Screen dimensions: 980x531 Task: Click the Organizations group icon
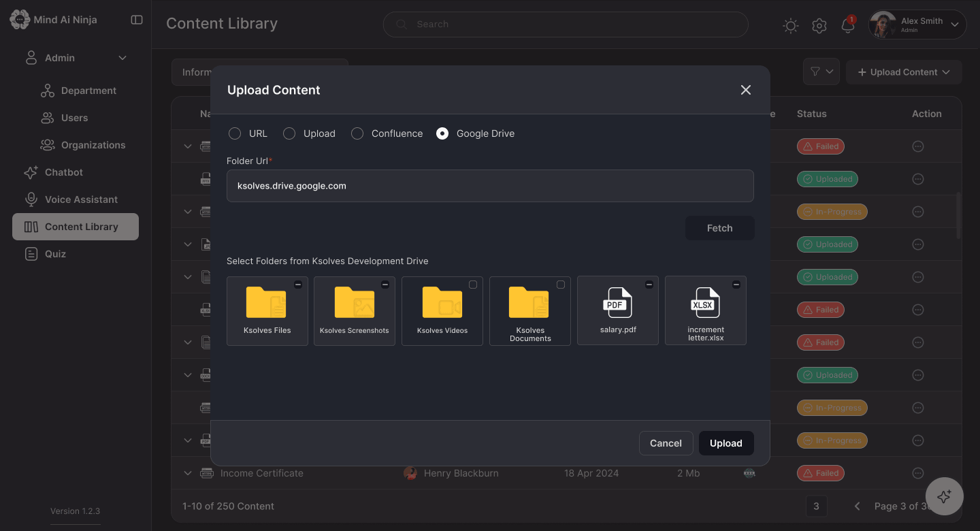tap(48, 145)
